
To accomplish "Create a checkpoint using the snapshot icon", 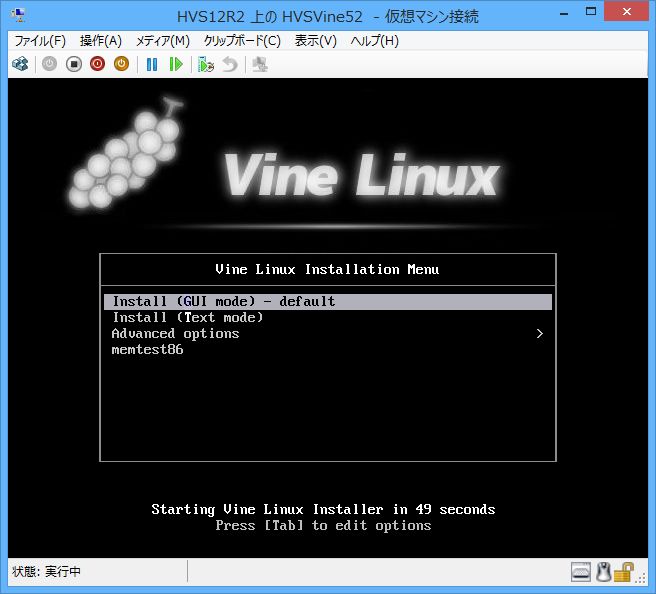I will pos(205,64).
